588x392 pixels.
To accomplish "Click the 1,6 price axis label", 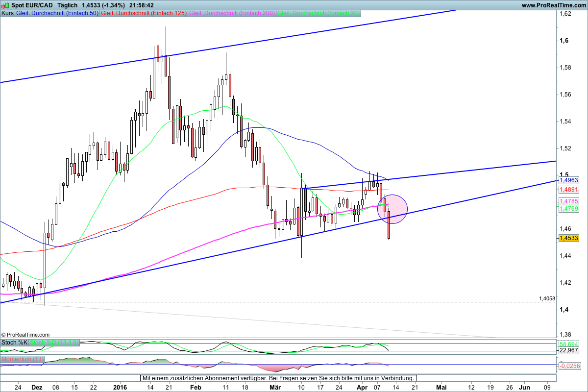I will click(x=564, y=41).
